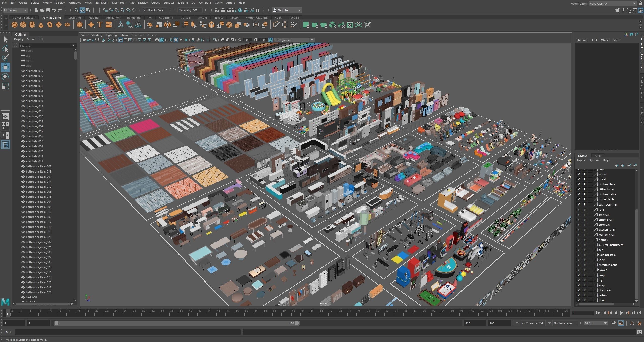Click the SVG import shelf icon

point(109,25)
